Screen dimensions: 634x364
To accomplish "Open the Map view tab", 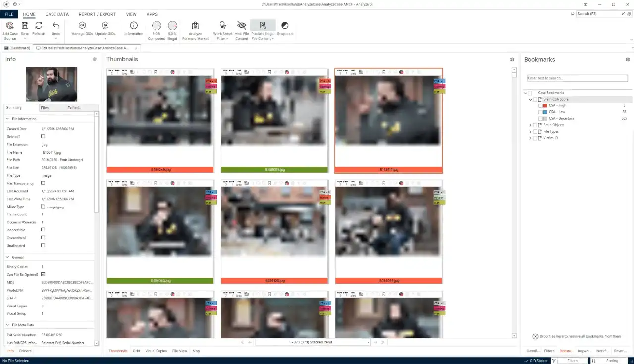I will [196, 351].
